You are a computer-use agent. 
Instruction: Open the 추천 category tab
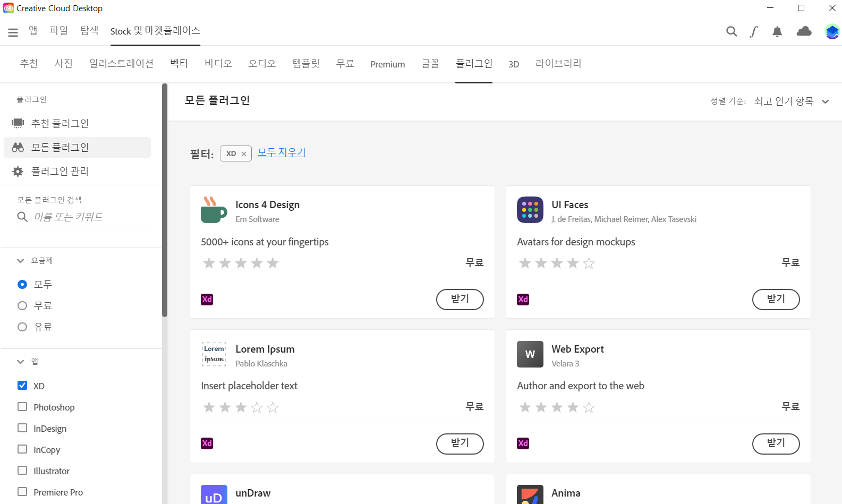tap(29, 64)
